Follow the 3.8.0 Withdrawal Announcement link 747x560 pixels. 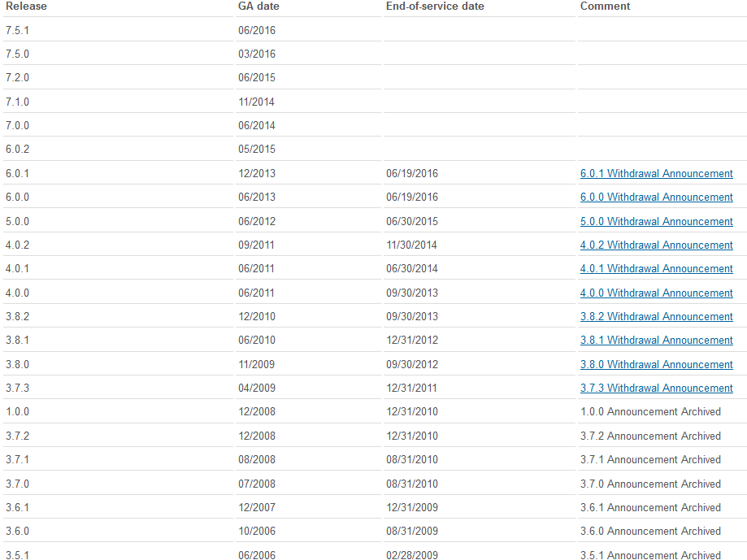coord(656,365)
